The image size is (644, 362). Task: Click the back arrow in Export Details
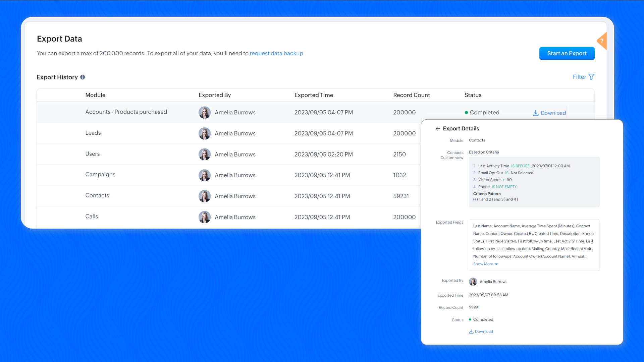pos(438,129)
